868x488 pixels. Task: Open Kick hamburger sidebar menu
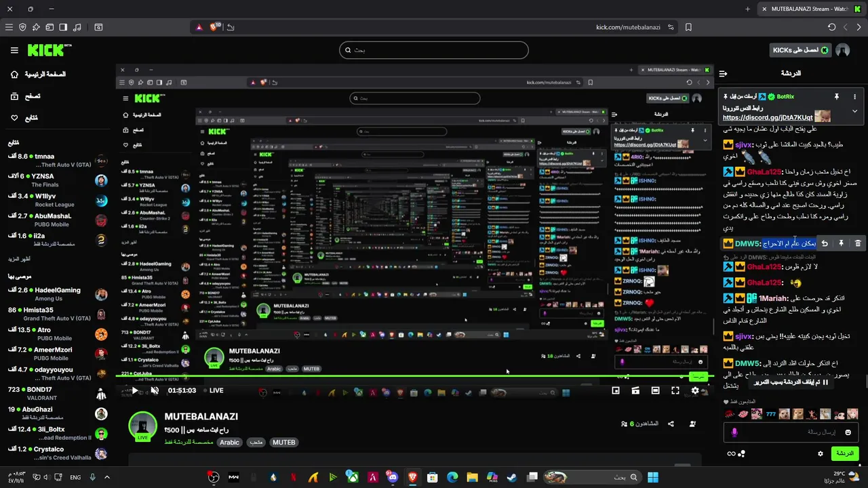point(14,50)
